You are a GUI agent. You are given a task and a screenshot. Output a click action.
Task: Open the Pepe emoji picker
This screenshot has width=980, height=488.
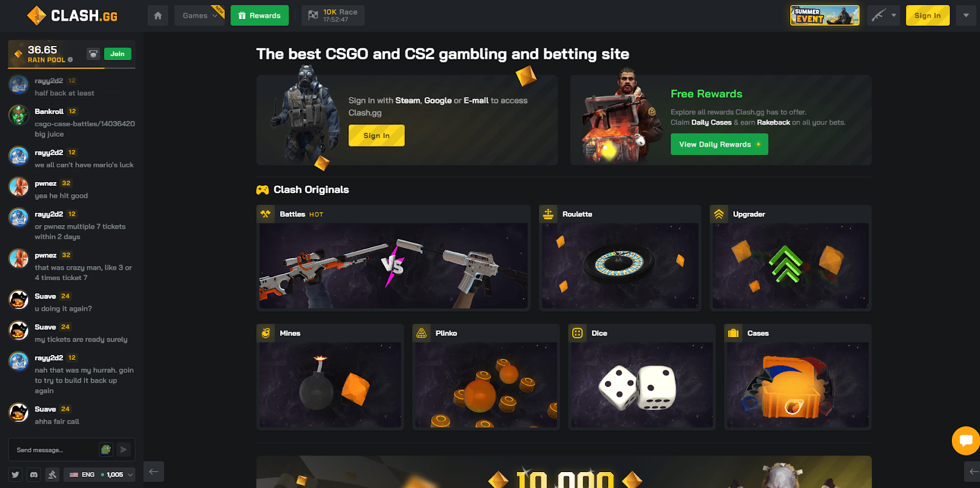(106, 450)
